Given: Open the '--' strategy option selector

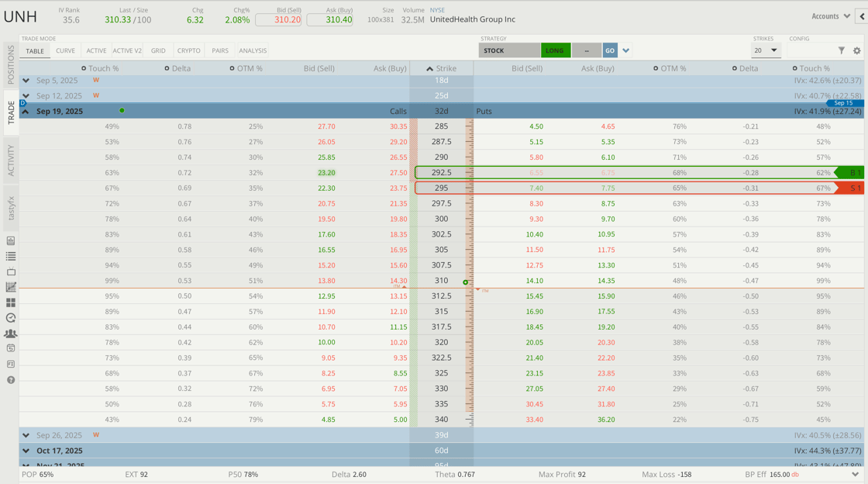Looking at the screenshot, I should point(586,50).
